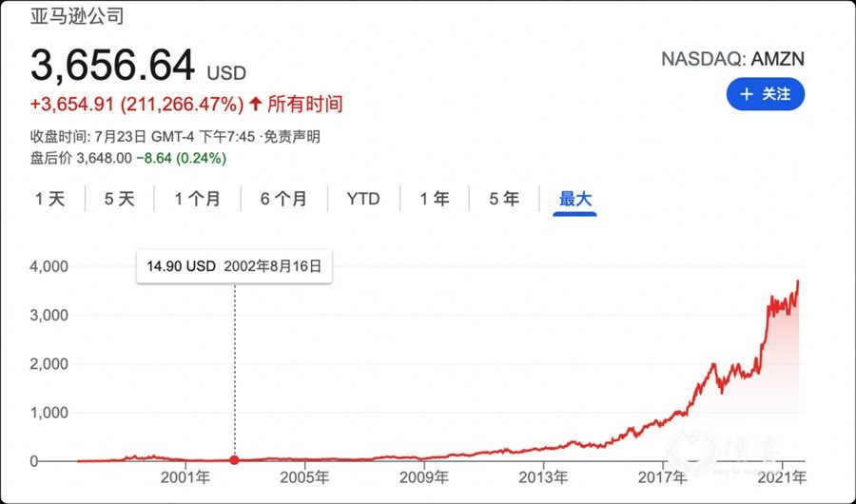Click the 2021年 x-axis label
Viewport: 856px width, 504px height.
point(782,477)
